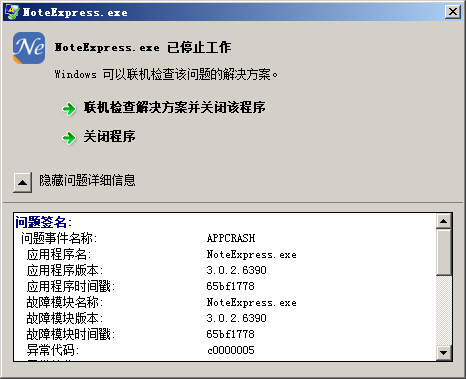Click the title bar NoteExpress.exe icon

click(x=12, y=12)
